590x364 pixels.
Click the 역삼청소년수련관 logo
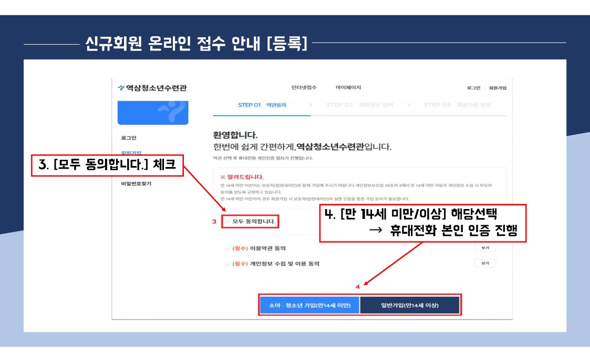pos(152,88)
